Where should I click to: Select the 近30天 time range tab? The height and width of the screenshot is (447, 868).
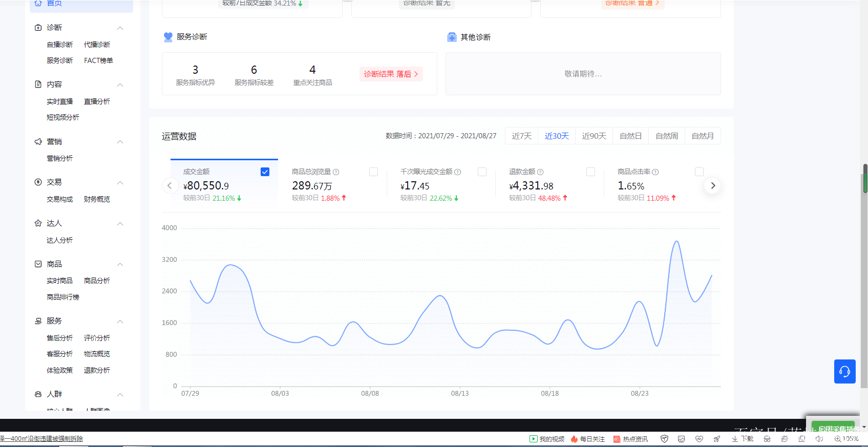(x=557, y=136)
